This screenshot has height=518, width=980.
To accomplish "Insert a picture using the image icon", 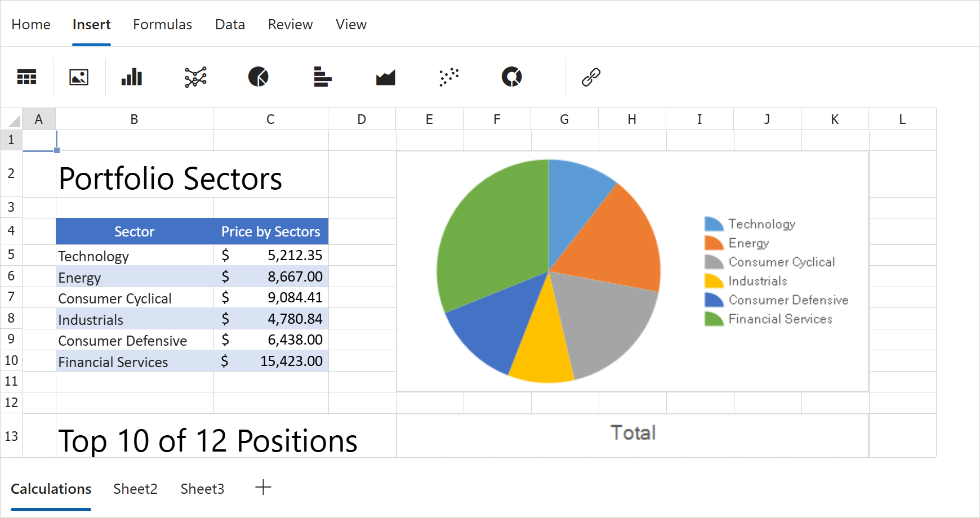I will 79,77.
